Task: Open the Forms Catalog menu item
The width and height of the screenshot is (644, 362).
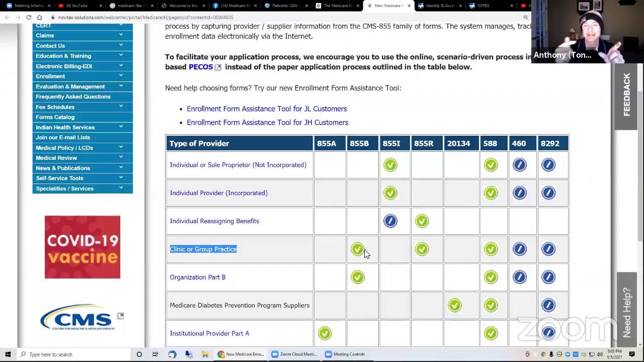Action: (83, 117)
